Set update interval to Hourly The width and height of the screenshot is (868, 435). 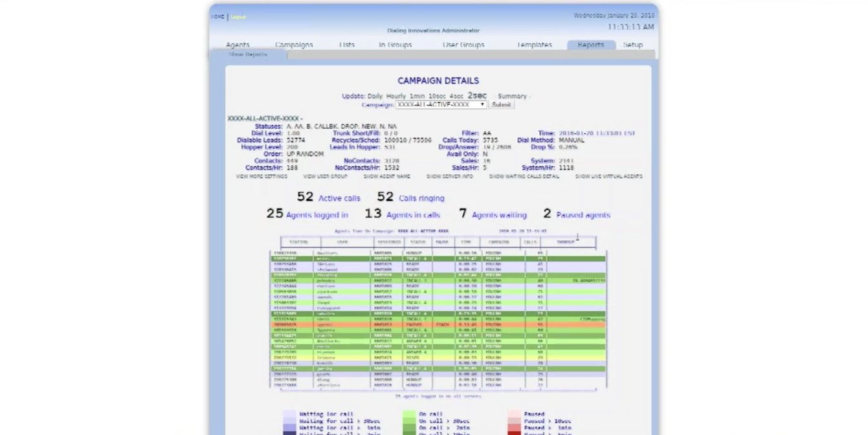point(396,96)
